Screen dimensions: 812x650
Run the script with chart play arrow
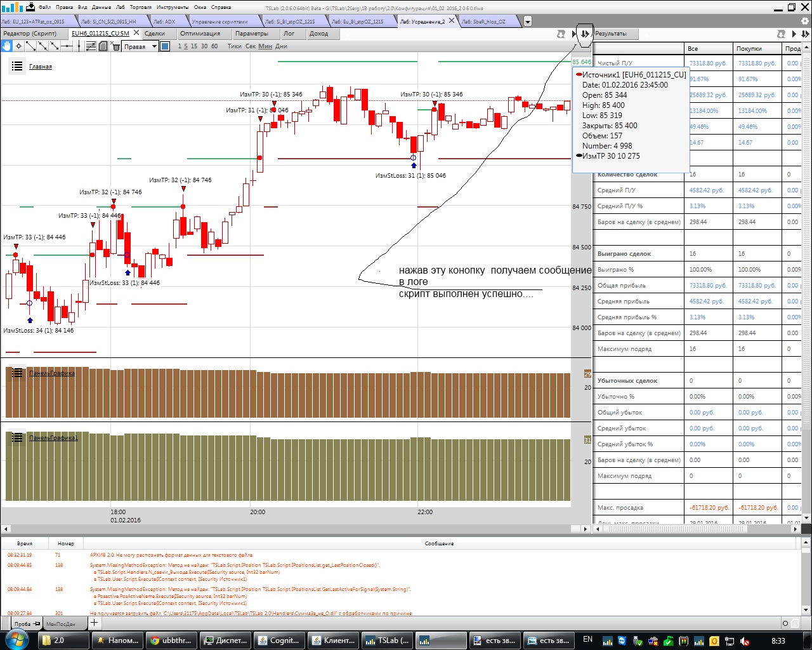click(x=574, y=34)
